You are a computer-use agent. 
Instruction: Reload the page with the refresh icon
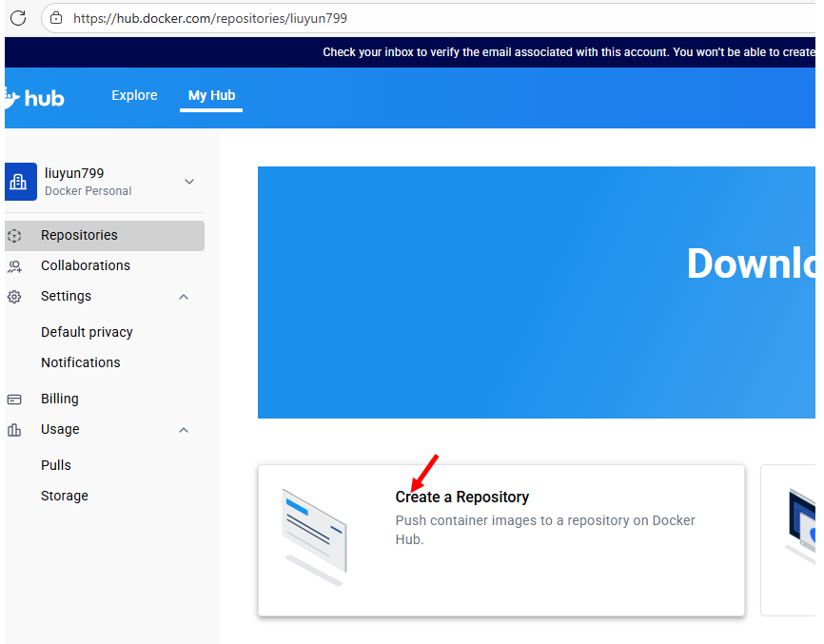point(18,18)
